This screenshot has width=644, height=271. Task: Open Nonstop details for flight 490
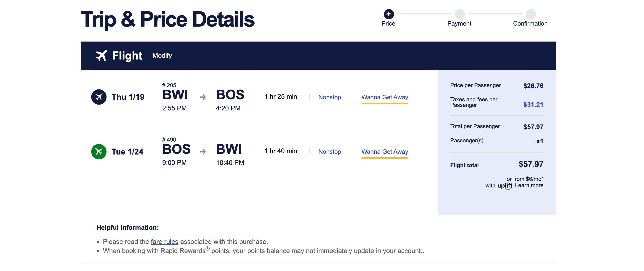click(x=329, y=152)
